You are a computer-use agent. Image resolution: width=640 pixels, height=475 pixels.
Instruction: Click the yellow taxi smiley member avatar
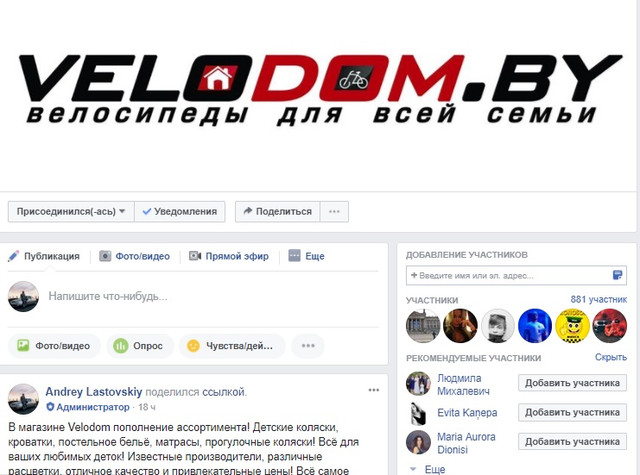572,326
